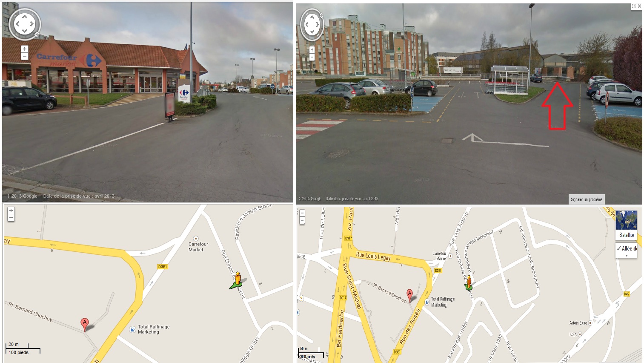Zoom out the bottom-right map
This screenshot has width=644, height=363.
point(302,220)
